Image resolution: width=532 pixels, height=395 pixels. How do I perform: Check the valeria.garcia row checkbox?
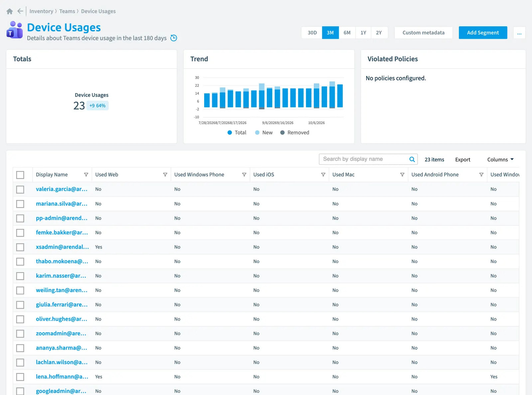(x=20, y=189)
